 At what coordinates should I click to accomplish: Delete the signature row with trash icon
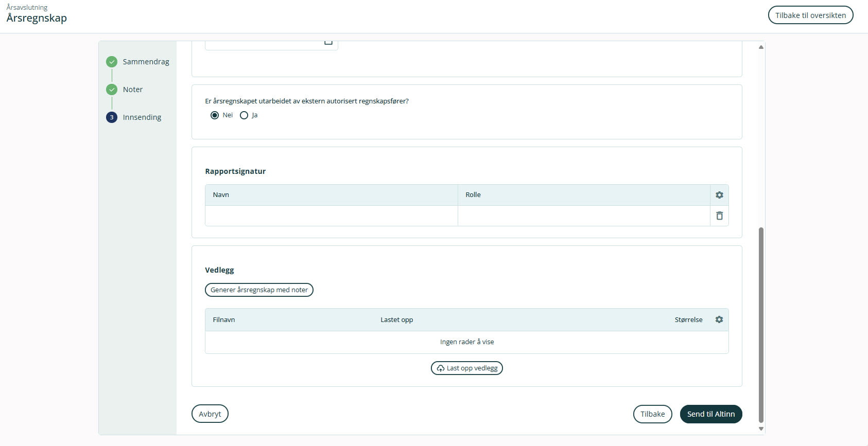point(719,216)
